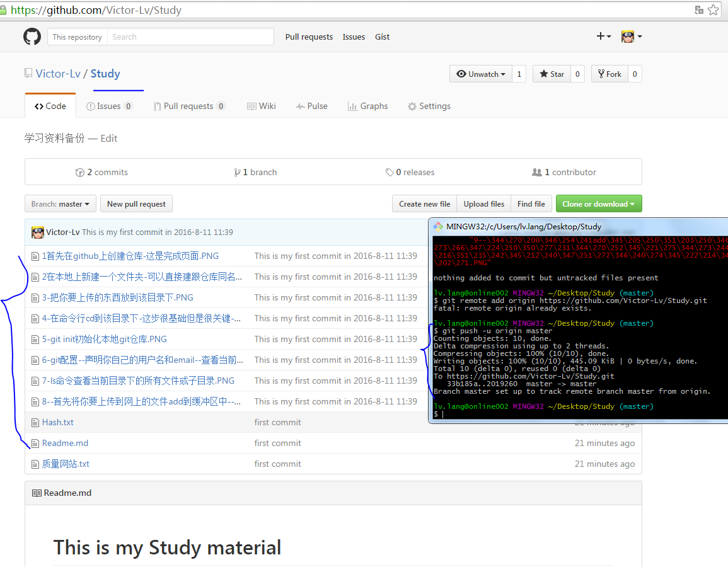The width and height of the screenshot is (728, 567).
Task: Click the Victor-Lv commit author avatar
Action: [38, 232]
